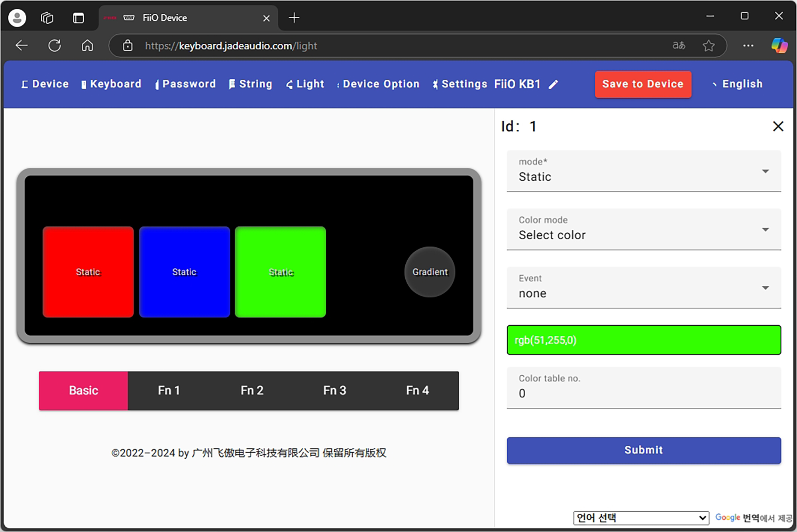Add page to favorites with star icon
The width and height of the screenshot is (797, 532).
[x=709, y=46]
